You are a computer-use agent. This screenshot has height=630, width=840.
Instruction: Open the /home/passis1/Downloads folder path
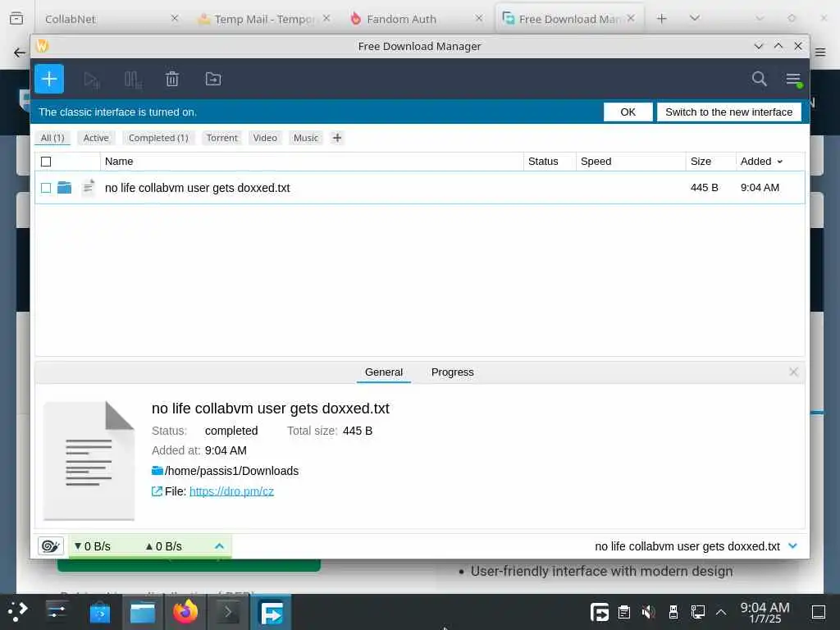click(x=231, y=471)
